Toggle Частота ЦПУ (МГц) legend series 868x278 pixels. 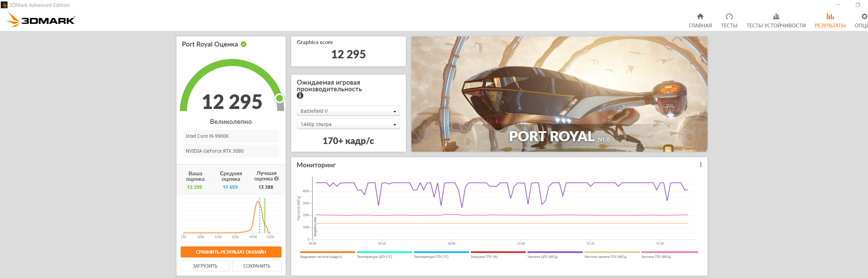tap(555, 255)
